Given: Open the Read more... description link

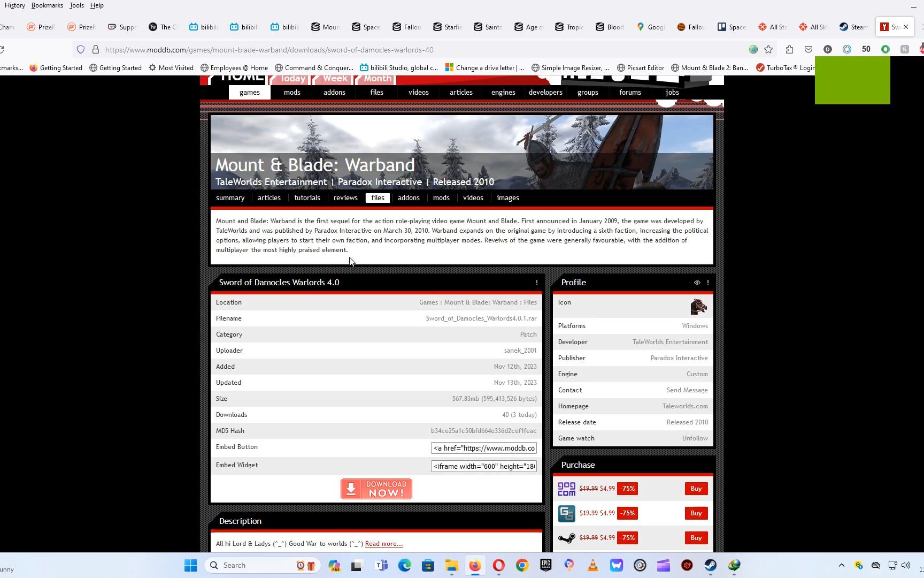Looking at the screenshot, I should 384,544.
